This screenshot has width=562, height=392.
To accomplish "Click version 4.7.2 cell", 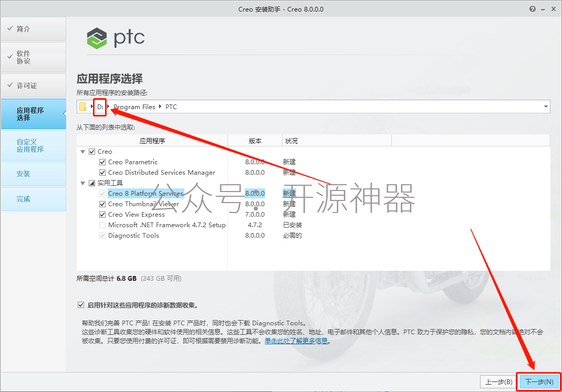I will pos(255,225).
